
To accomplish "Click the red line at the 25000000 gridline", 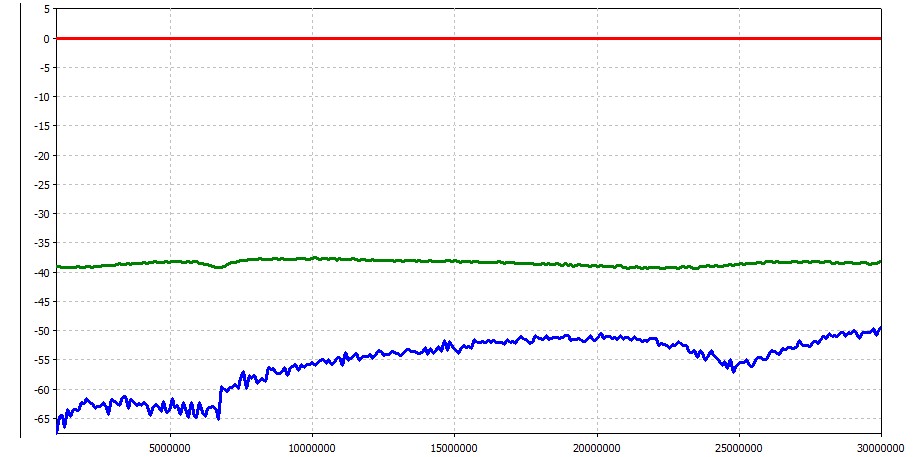I will click(x=739, y=38).
